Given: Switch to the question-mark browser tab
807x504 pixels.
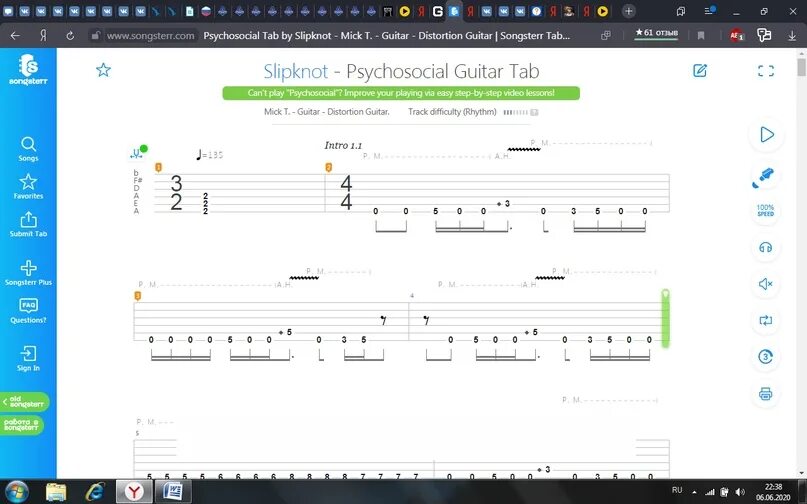Looking at the screenshot, I should [536, 11].
